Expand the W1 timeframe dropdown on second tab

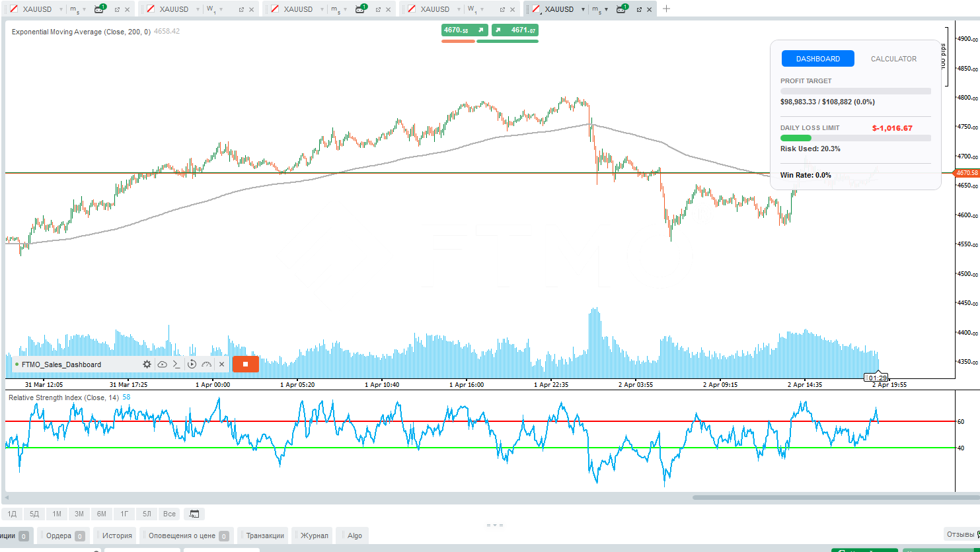click(x=221, y=10)
